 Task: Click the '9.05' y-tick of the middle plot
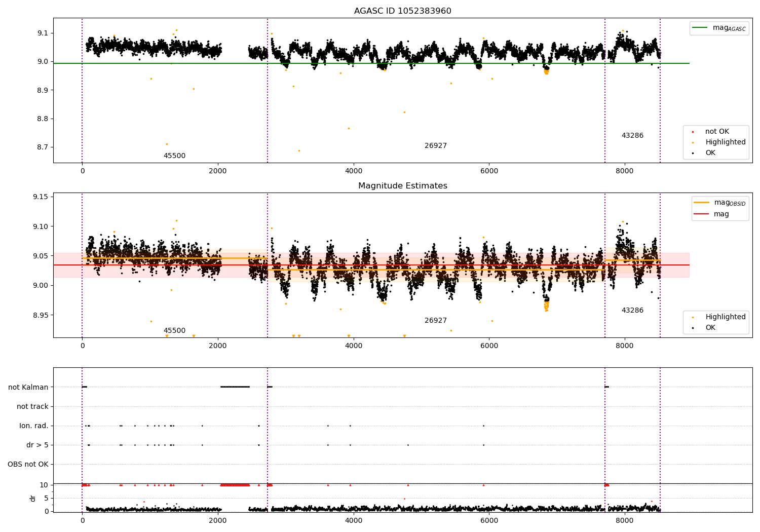tap(41, 256)
